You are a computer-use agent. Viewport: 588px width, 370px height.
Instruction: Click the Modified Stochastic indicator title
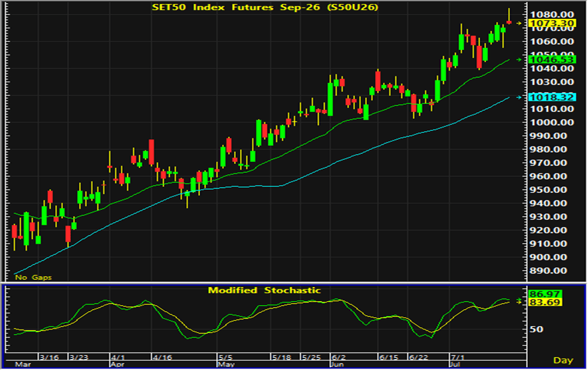(x=264, y=290)
